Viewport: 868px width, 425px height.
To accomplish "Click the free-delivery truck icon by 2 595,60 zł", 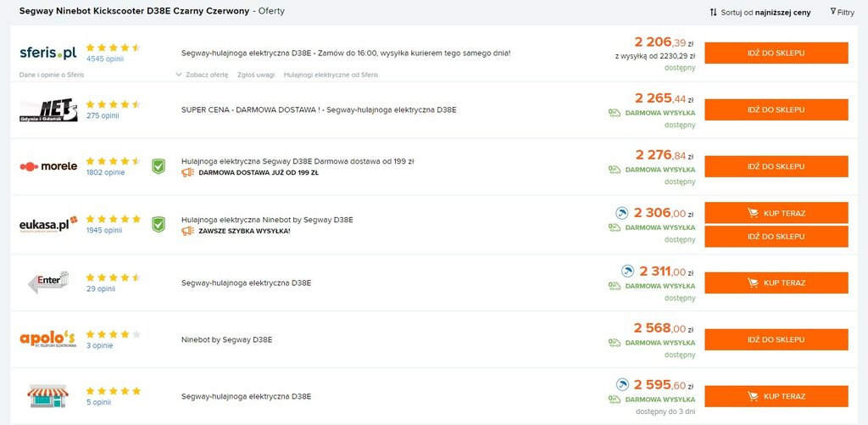I will click(x=615, y=399).
